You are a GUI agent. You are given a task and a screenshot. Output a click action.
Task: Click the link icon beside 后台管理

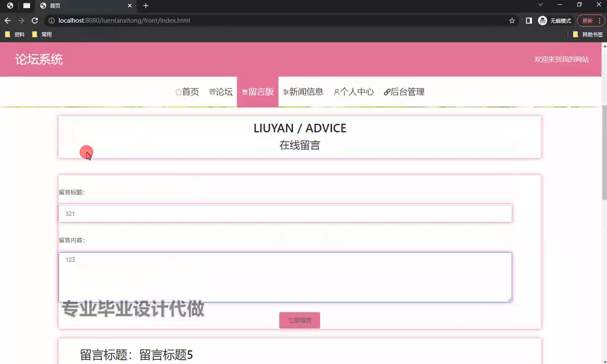point(387,91)
